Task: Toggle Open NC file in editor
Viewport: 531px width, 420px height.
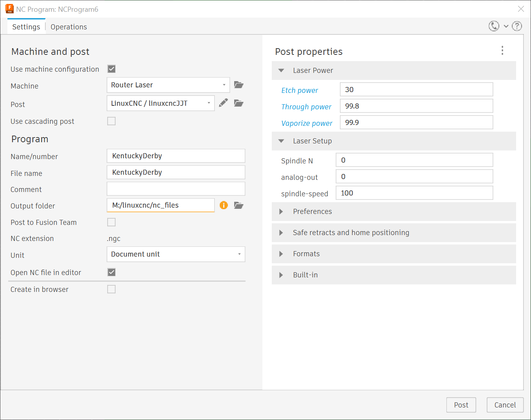Action: tap(112, 272)
